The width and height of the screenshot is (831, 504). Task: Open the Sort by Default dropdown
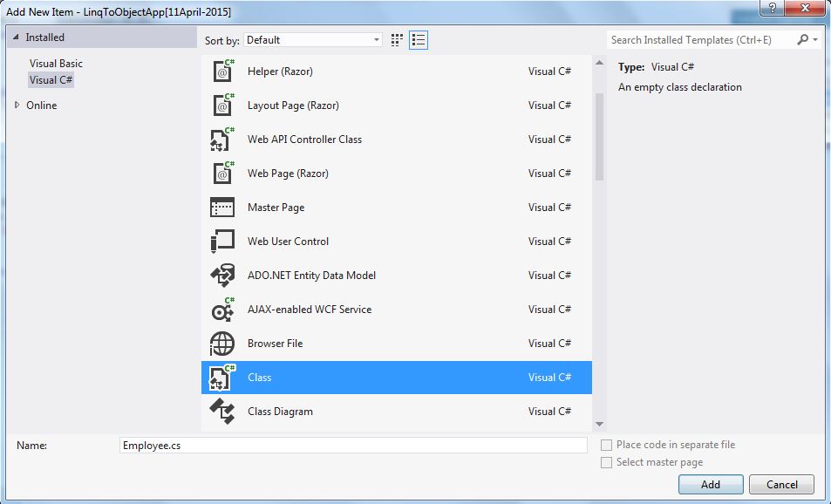(313, 40)
